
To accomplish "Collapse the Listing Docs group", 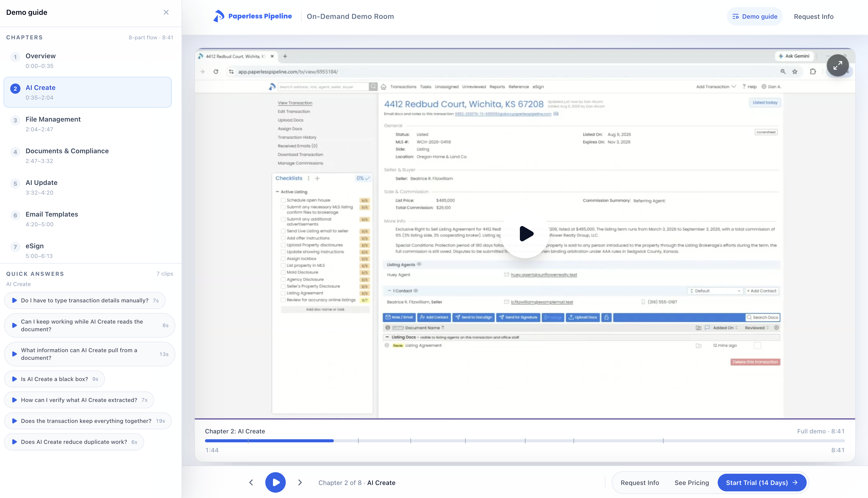I will point(387,337).
